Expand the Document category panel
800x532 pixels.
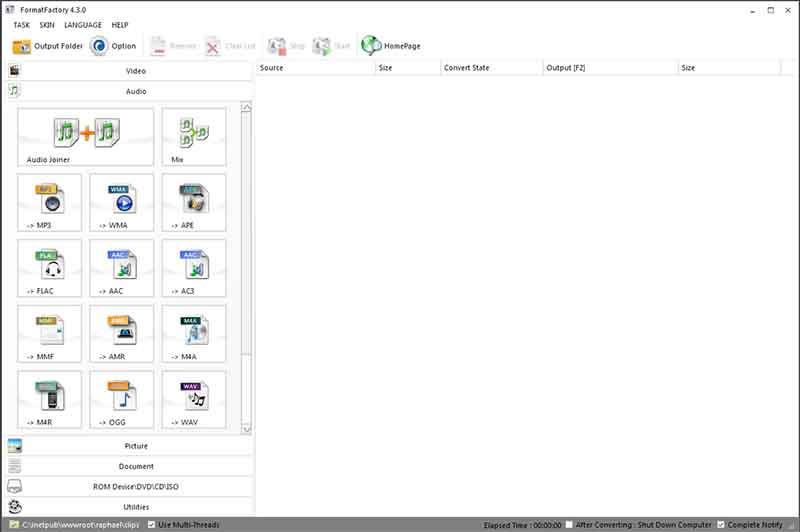point(130,466)
